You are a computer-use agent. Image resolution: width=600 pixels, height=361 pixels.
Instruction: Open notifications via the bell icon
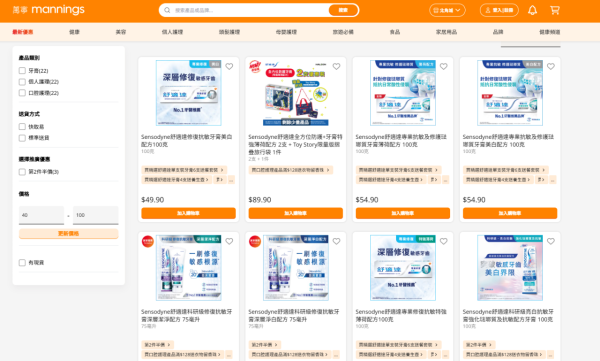point(532,10)
